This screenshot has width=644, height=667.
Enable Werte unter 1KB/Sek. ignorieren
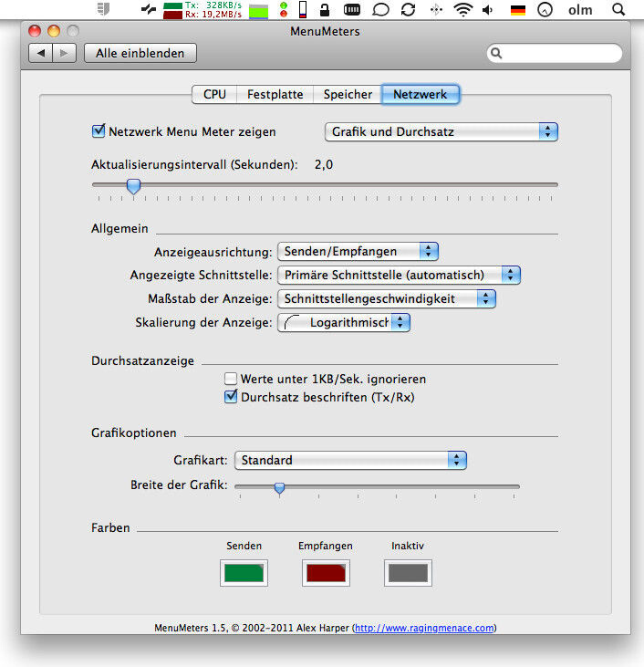pos(231,378)
